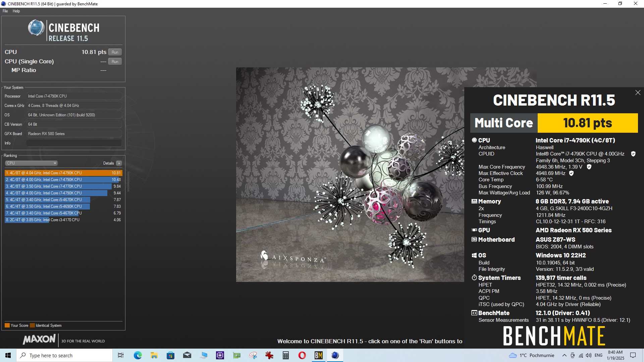Click the Max Effective Clock shield icon
This screenshot has width=644, height=362.
(x=571, y=173)
